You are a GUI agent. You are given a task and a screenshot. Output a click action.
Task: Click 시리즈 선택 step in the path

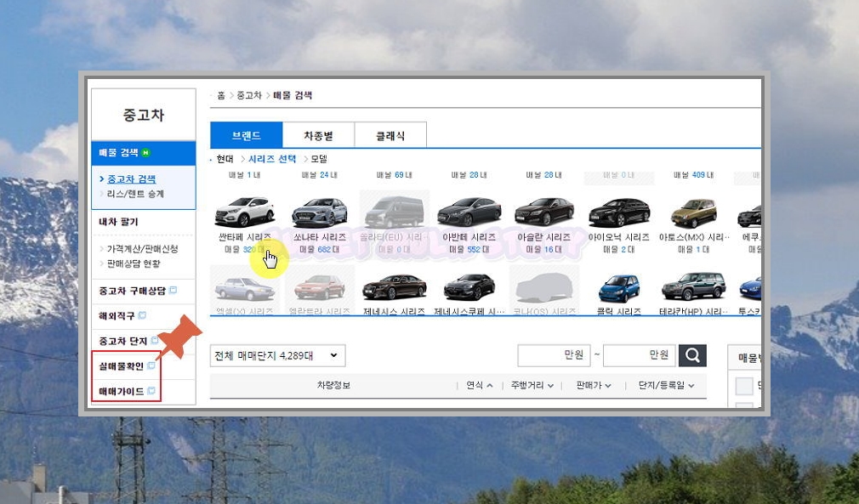coord(272,159)
